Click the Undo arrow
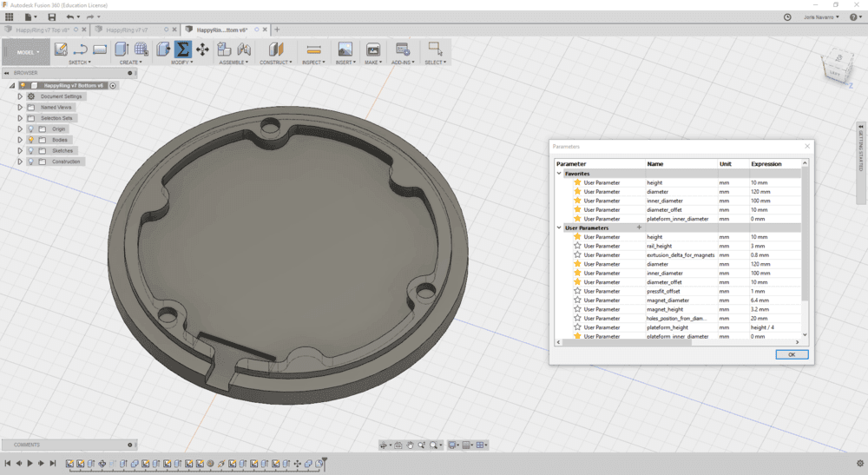This screenshot has height=475, width=868. pos(69,17)
